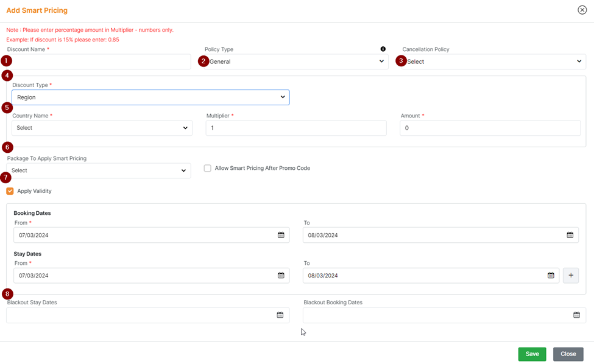Viewport: 594px width, 364px height.
Task: Open calendar for Stay Dates To field
Action: (x=551, y=276)
